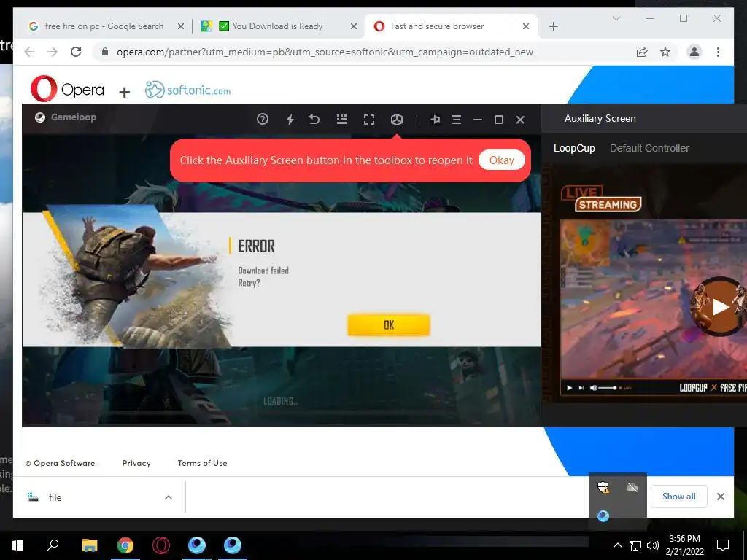Click the disabled cloud tray icon

tap(632, 486)
